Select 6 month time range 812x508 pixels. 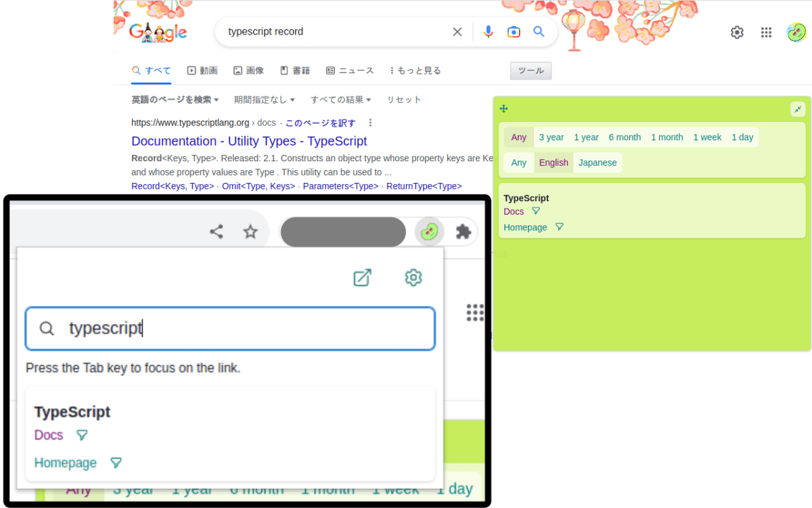tap(625, 137)
